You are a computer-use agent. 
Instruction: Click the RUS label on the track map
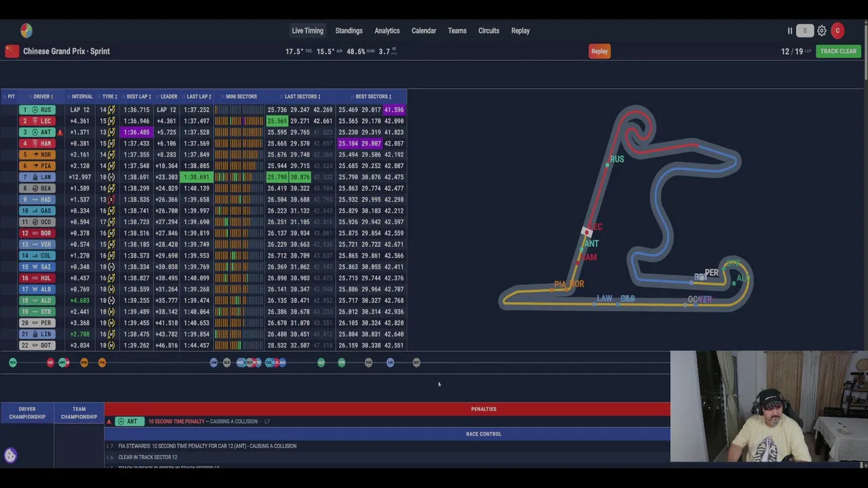(x=616, y=159)
